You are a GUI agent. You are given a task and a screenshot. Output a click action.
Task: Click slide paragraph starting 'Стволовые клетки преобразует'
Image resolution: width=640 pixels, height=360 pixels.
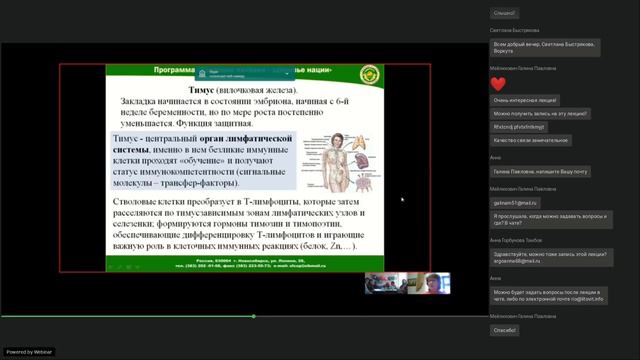239,224
